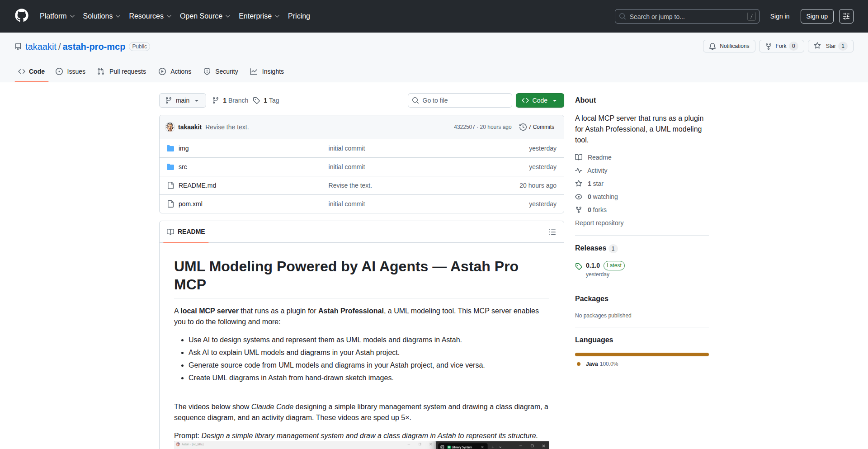The image size is (868, 449).
Task: Switch to the Issues tab
Action: [71, 71]
